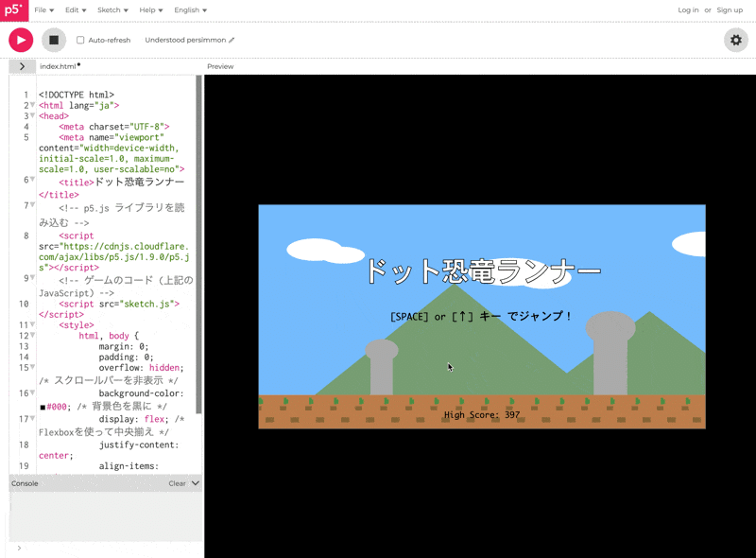Enable the Auto-refresh checkbox

(80, 41)
